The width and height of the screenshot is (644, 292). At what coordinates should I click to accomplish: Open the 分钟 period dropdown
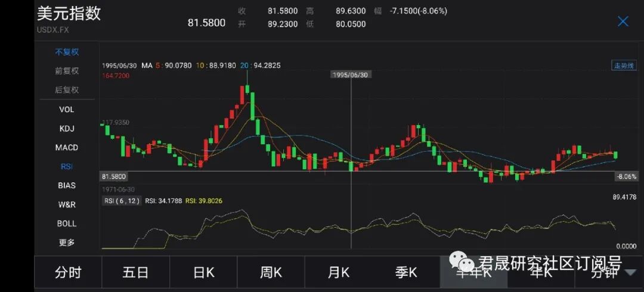[x=609, y=272]
